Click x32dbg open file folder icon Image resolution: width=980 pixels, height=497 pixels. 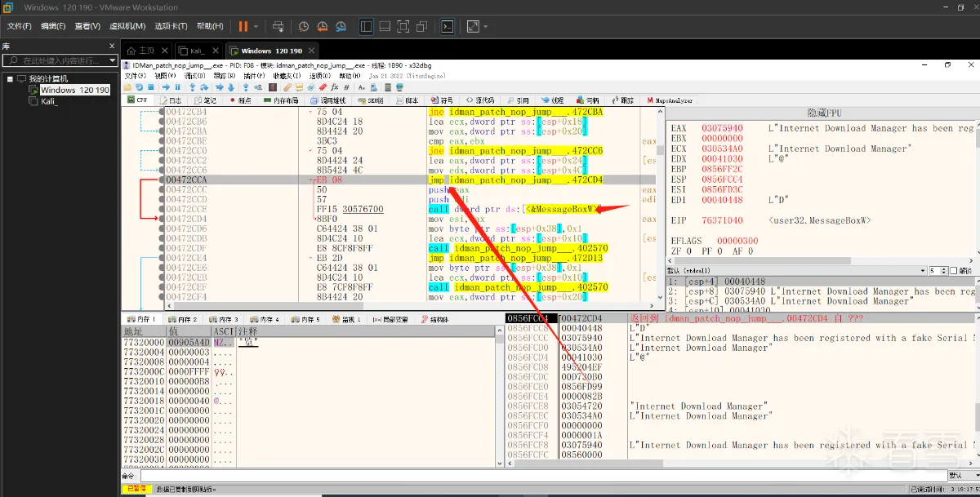pyautogui.click(x=128, y=87)
